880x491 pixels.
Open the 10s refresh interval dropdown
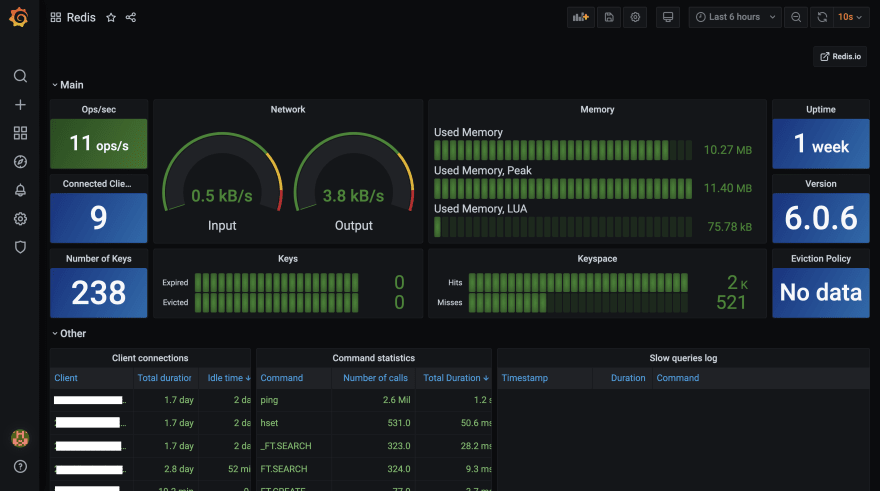pyautogui.click(x=851, y=17)
